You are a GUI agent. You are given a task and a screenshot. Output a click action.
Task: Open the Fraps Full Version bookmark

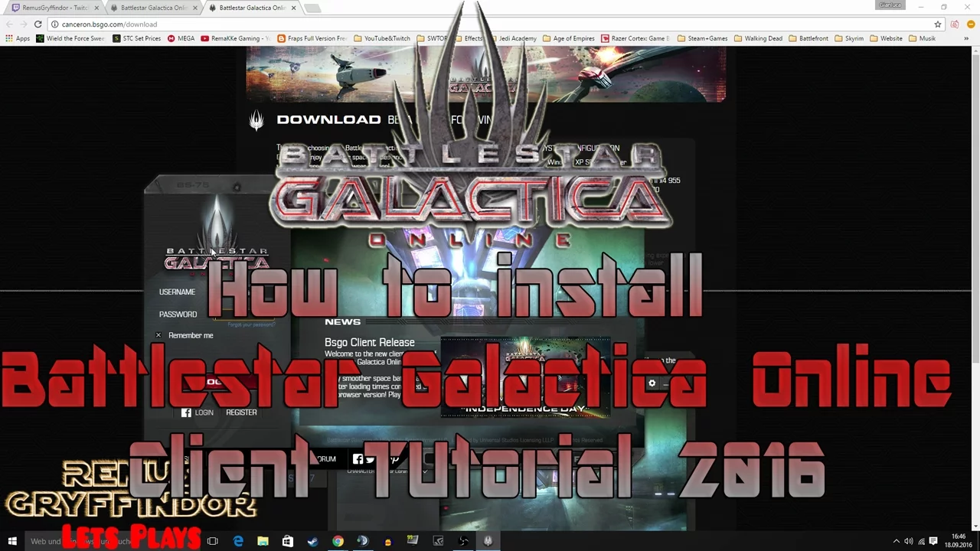[312, 38]
